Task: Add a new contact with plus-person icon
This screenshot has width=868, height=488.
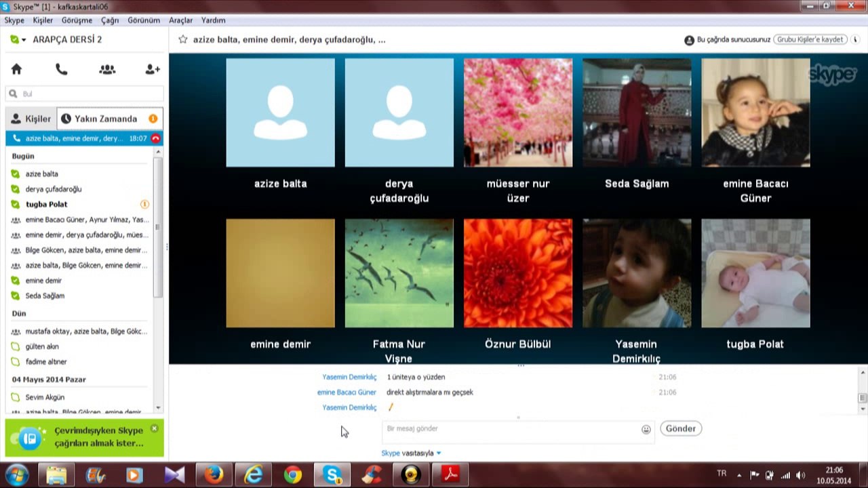Action: 153,69
